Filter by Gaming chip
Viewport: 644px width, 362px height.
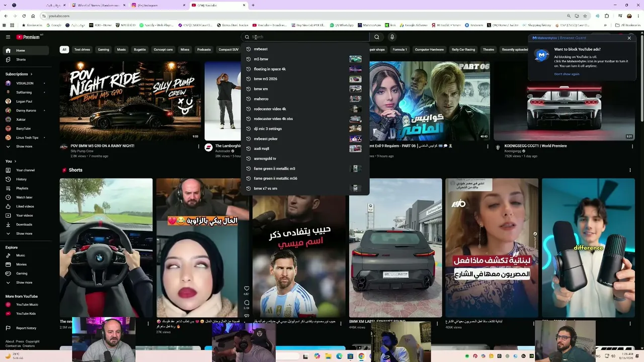tap(104, 50)
